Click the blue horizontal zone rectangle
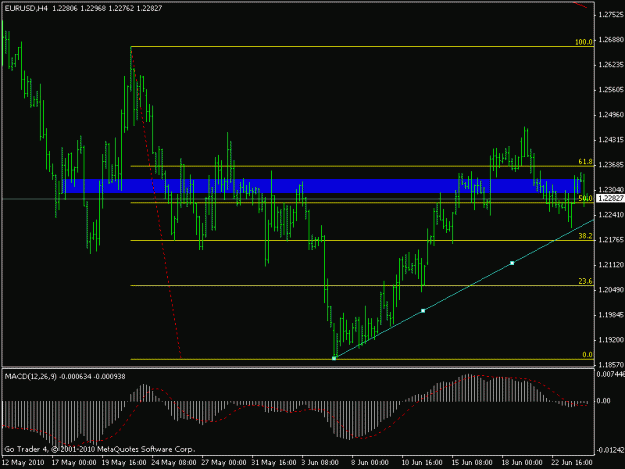This screenshot has height=469, width=625. pos(322,186)
